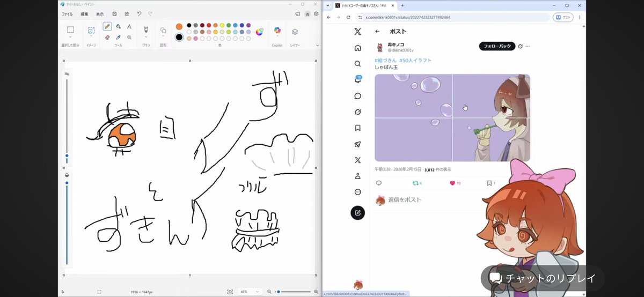Select the Magnifier tool

[x=129, y=38]
